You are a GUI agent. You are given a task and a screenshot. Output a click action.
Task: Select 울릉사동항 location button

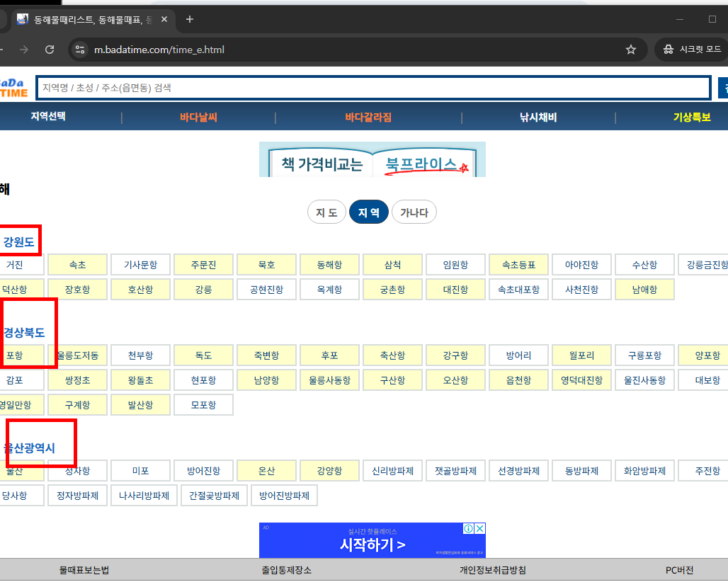pos(329,380)
